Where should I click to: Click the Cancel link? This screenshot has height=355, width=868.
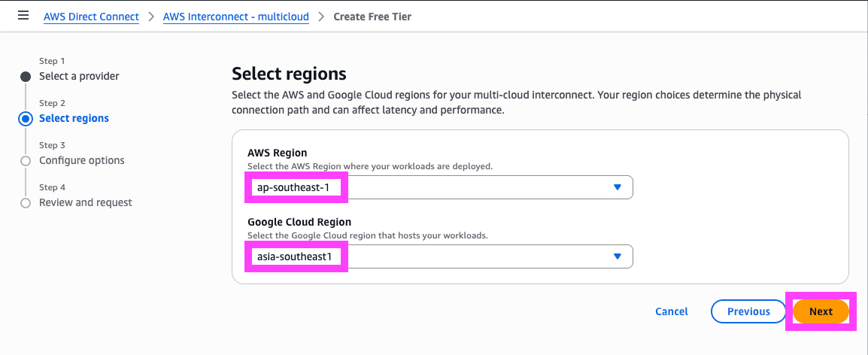click(672, 311)
